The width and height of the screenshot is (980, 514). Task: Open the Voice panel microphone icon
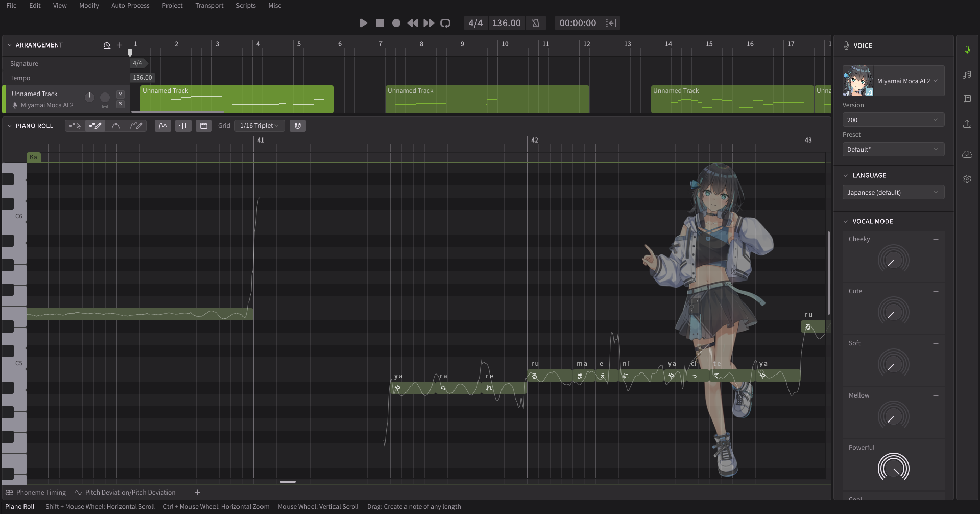[967, 50]
